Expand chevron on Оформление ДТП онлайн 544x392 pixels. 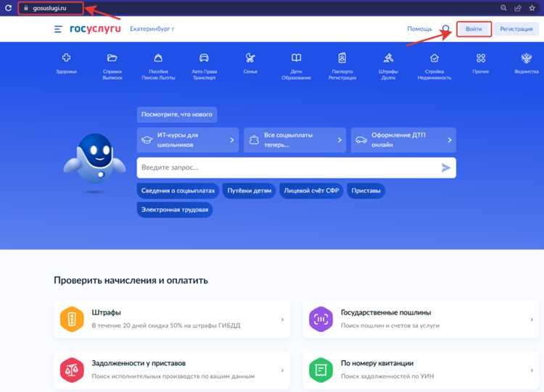pos(450,140)
